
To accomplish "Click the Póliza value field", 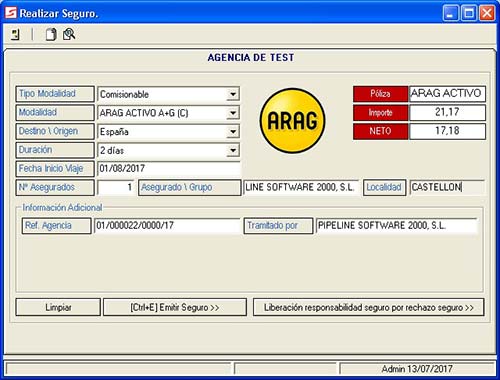I will click(x=447, y=94).
